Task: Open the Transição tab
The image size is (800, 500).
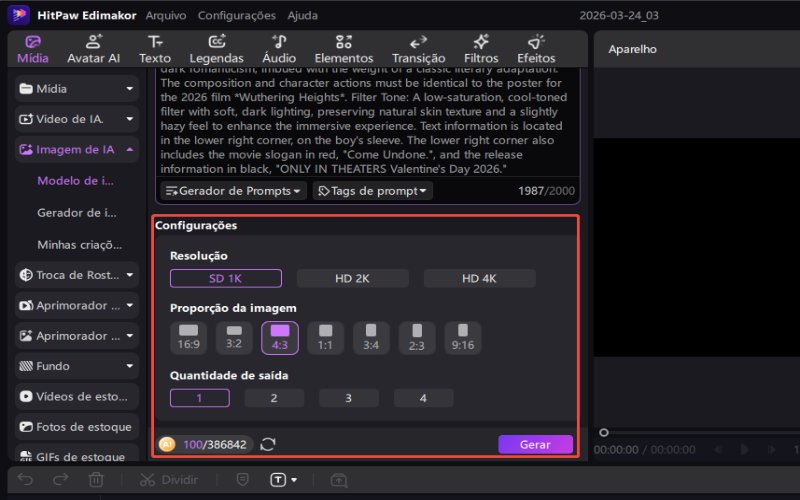Action: pyautogui.click(x=418, y=48)
